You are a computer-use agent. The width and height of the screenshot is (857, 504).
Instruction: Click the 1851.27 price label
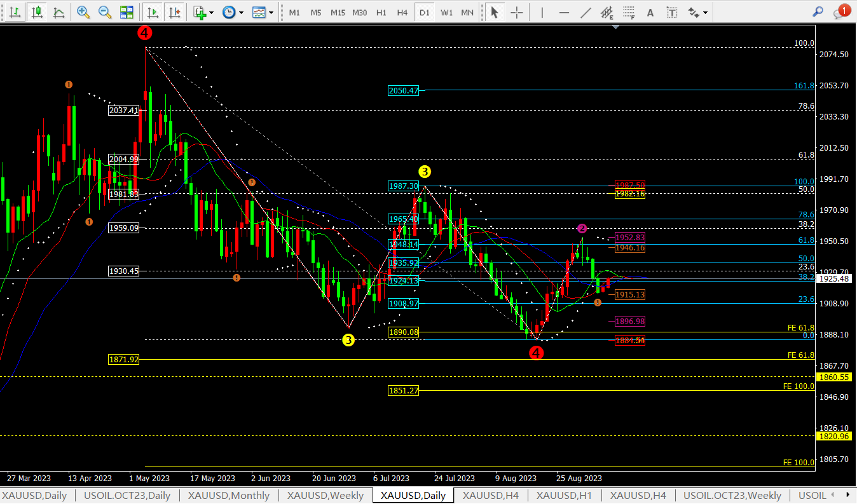coord(404,391)
